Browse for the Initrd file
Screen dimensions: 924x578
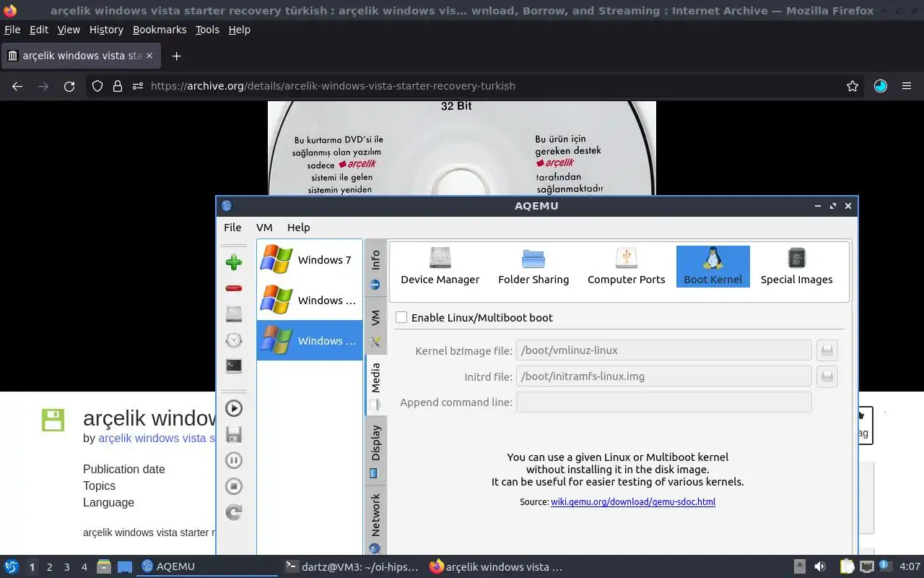coord(827,376)
